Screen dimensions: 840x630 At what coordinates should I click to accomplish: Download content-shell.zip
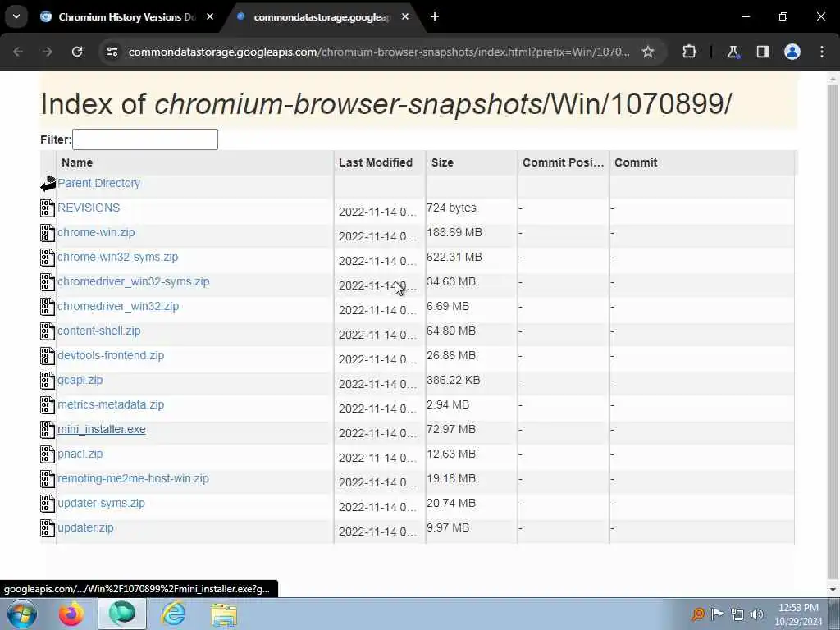click(x=98, y=331)
